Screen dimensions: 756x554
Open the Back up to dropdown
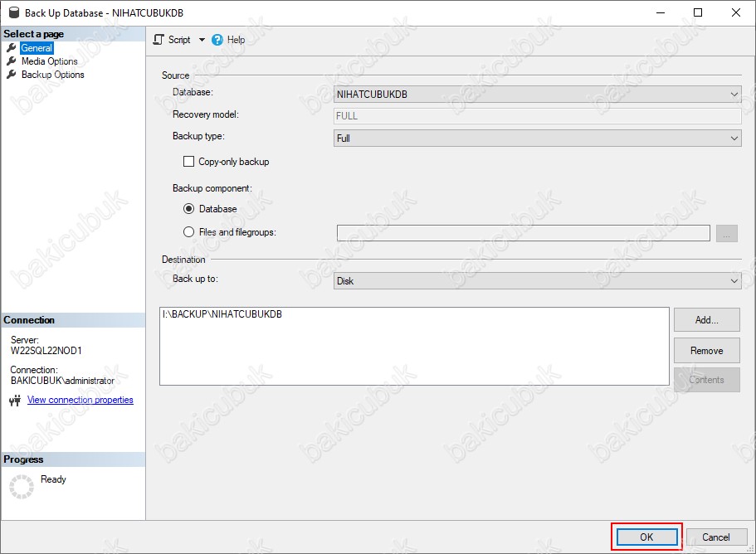pos(537,281)
